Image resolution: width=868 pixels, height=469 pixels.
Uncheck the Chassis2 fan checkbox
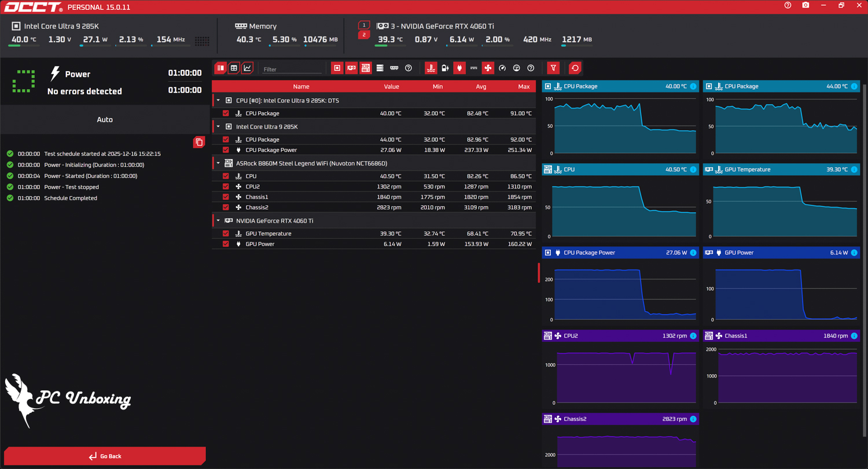tap(226, 207)
